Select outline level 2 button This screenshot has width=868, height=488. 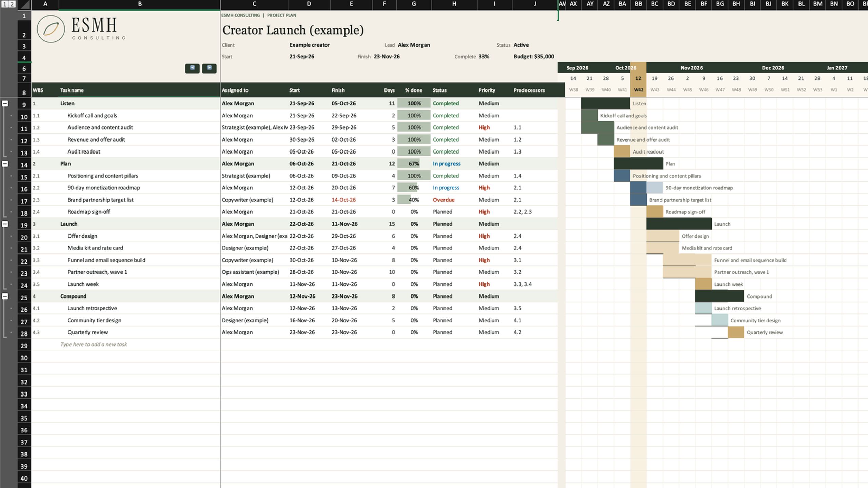tap(12, 4)
